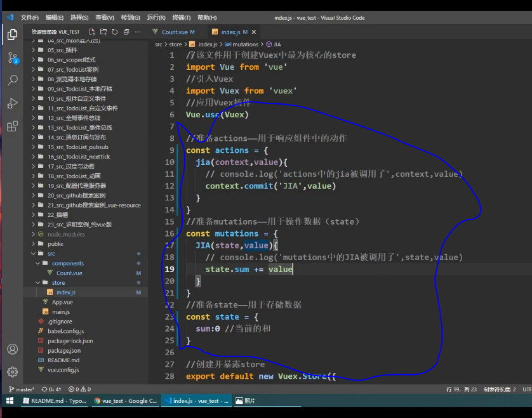
Task: Click the master branch status item
Action: pos(22,389)
